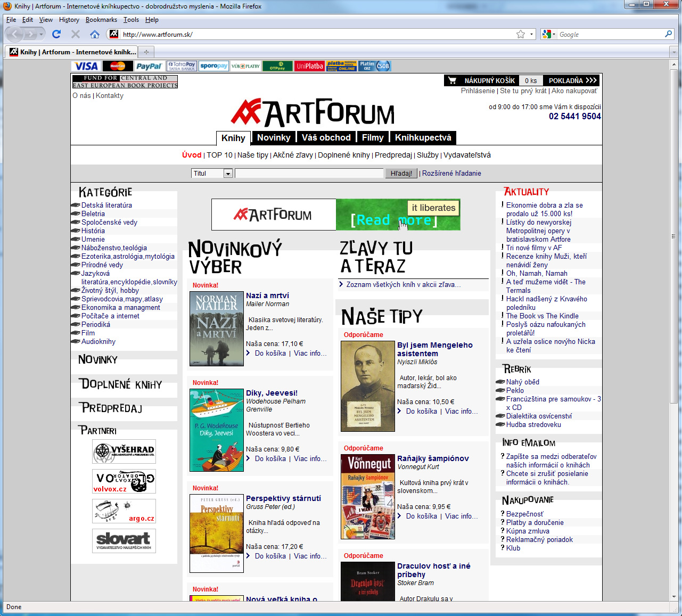Image resolution: width=682 pixels, height=616 pixels.
Task: Switch to the Filmy tab
Action: 373,137
